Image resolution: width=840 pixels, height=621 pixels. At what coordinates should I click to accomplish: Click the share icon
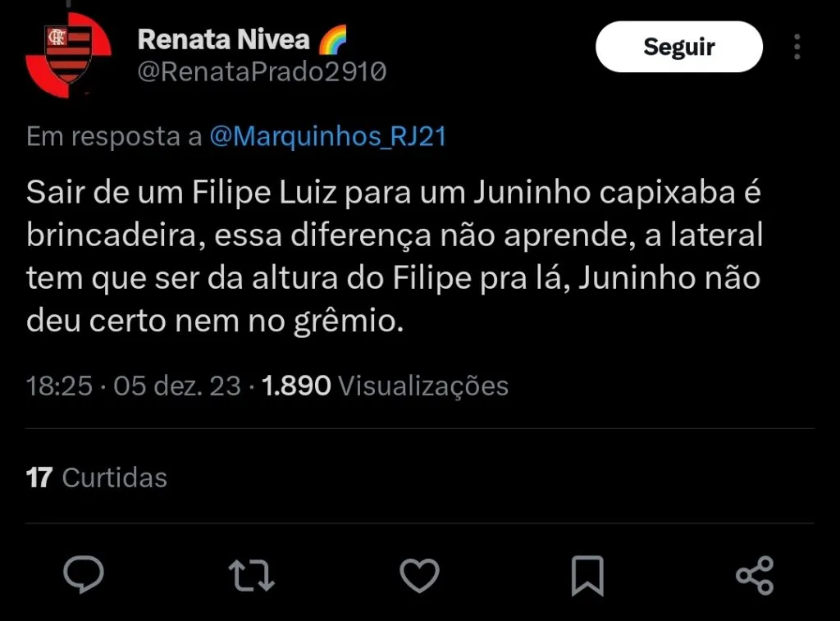755,574
